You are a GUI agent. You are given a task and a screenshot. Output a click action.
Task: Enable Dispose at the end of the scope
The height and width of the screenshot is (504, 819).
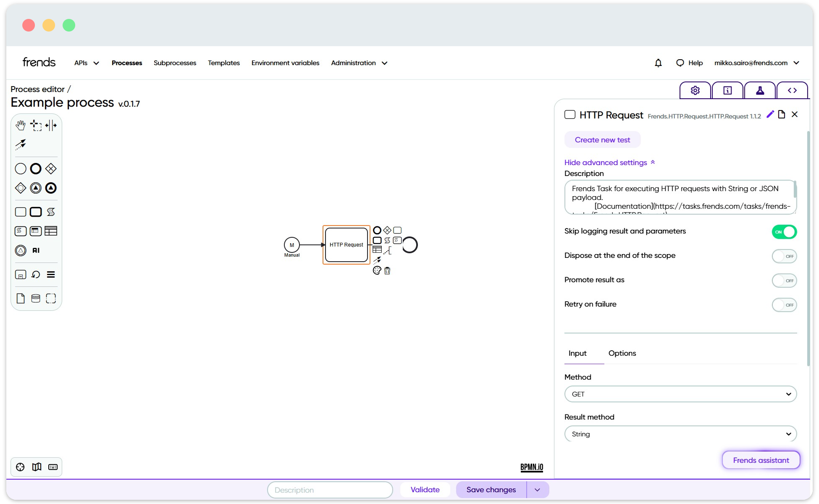coord(784,256)
